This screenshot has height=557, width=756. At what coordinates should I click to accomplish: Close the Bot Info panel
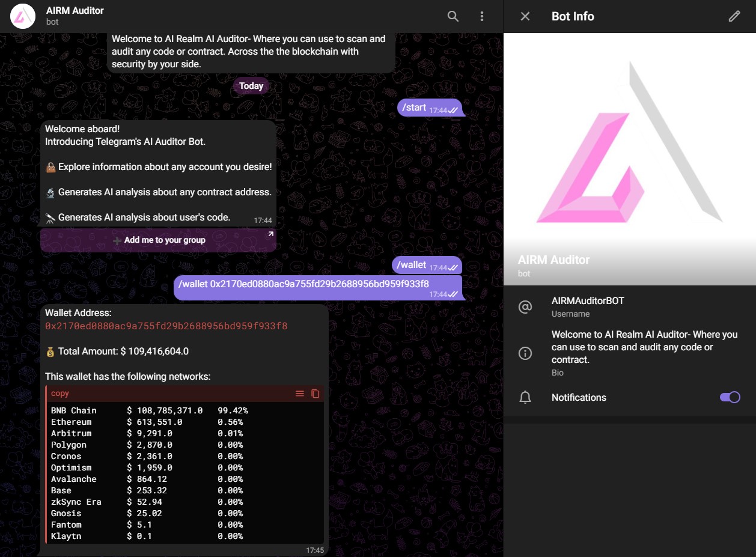tap(525, 16)
